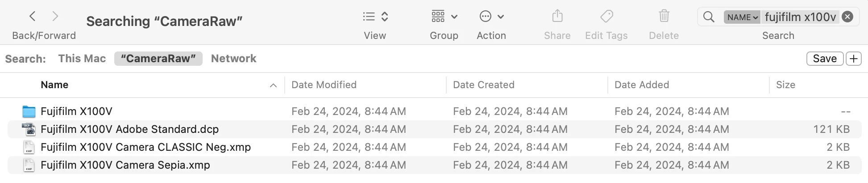Click the magnifying glass search icon
Screen dimensions: 868x183
(708, 17)
